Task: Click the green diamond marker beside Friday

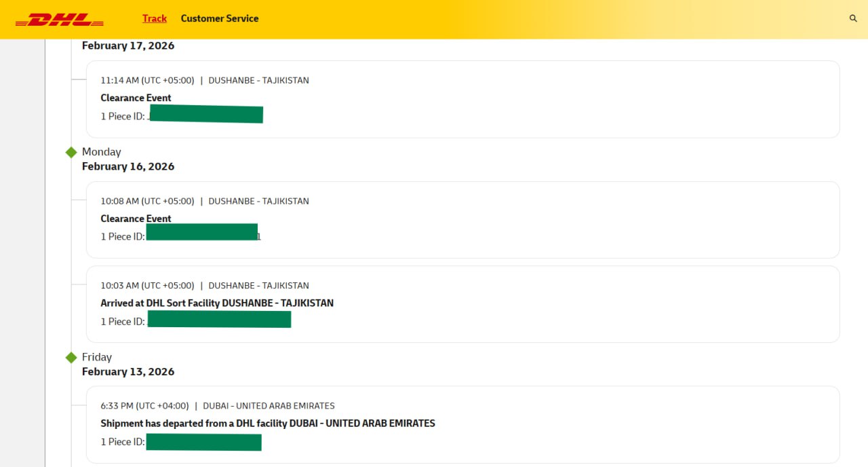Action: click(x=71, y=357)
